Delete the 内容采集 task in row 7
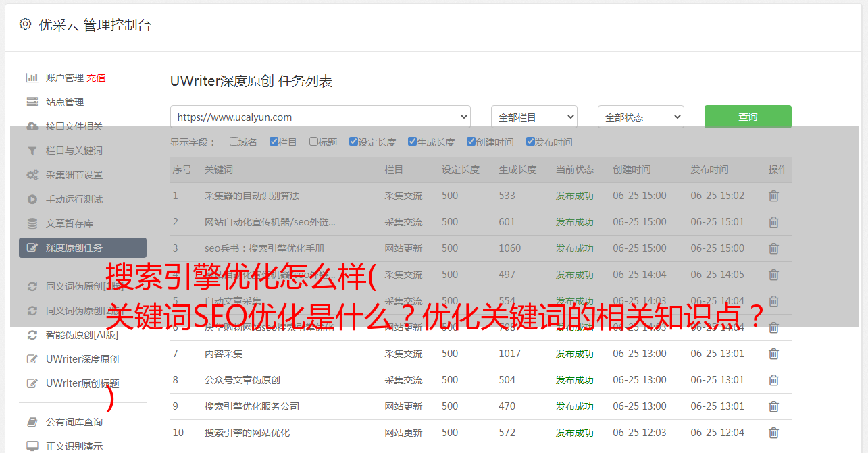Screen dimensions: 868x453 (774, 354)
